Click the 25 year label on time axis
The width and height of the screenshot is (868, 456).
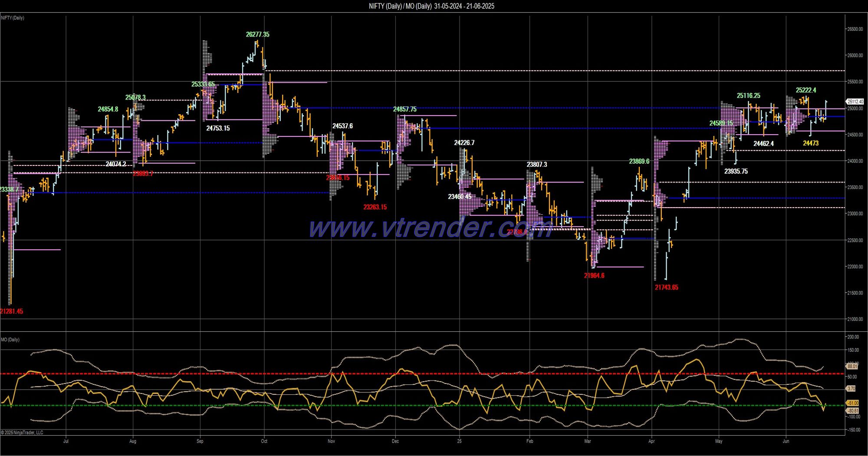pos(459,441)
